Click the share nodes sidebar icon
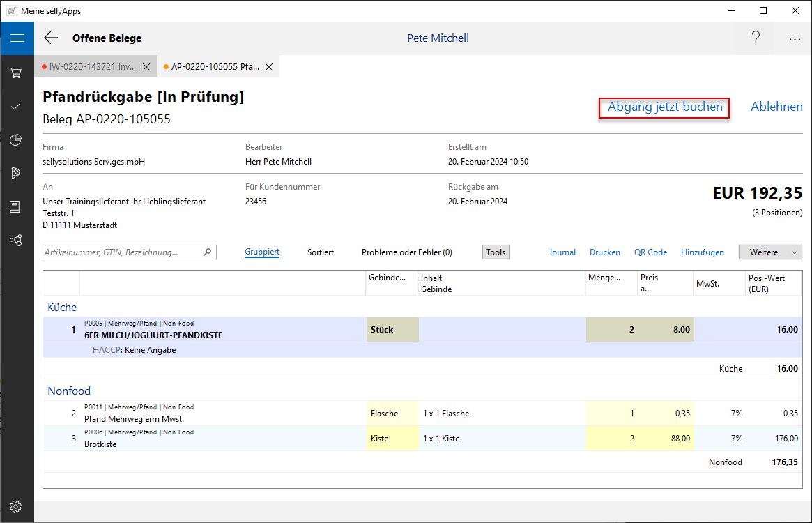This screenshot has height=523, width=812. click(x=16, y=240)
